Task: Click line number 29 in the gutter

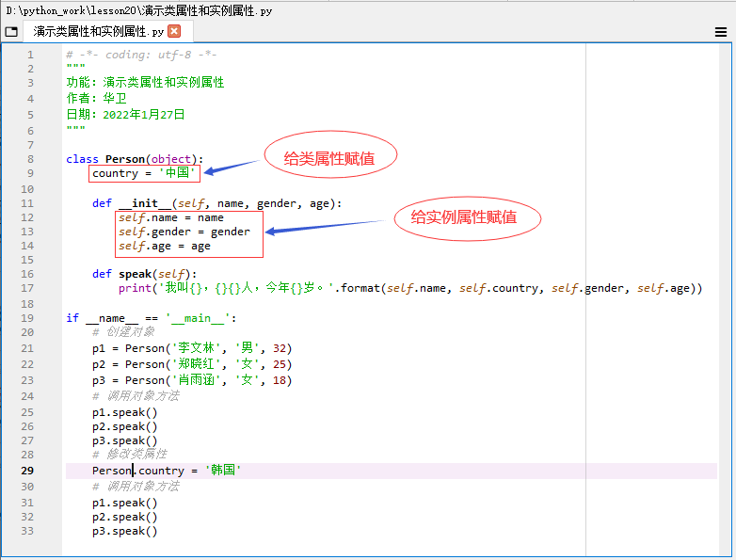Action: point(27,471)
